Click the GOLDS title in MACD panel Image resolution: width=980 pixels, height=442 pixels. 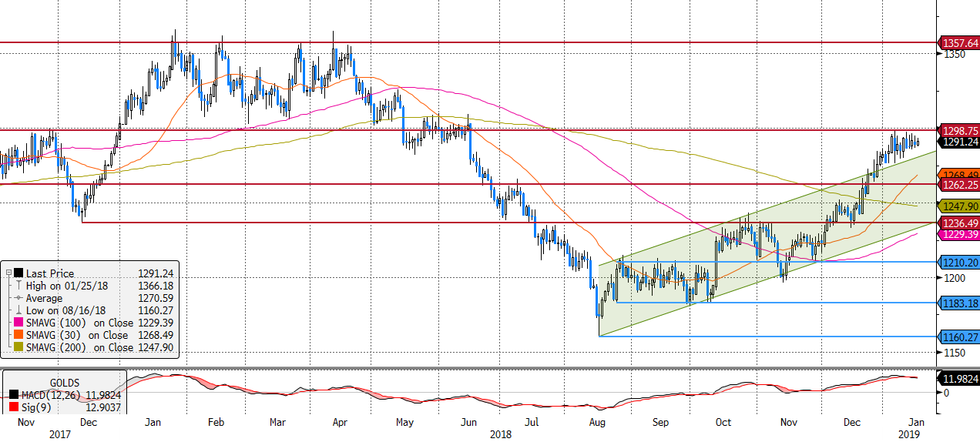point(65,383)
